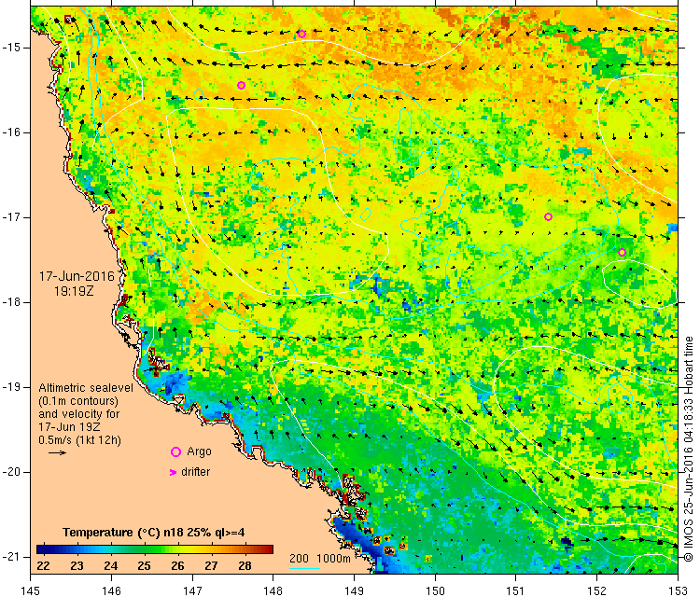Click the longitude axis label '147'
The image size is (700, 597).
click(192, 590)
